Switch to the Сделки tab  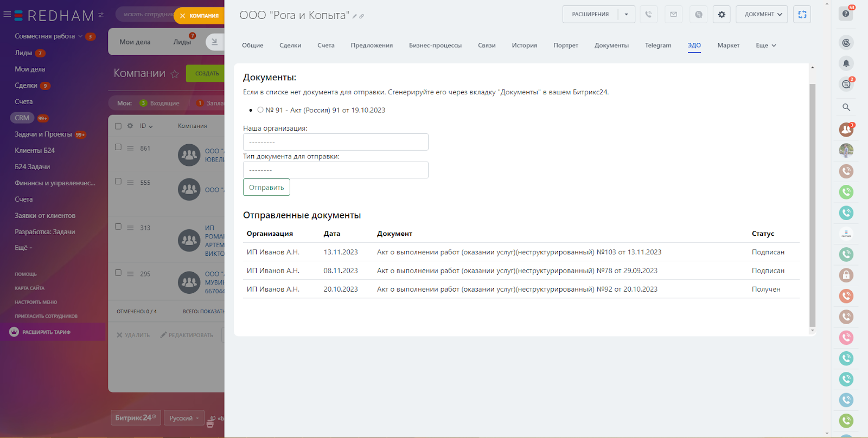tap(290, 46)
